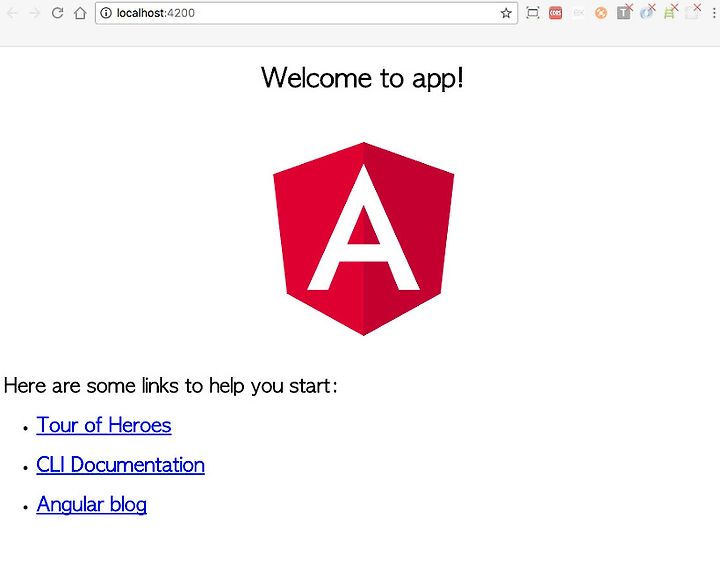The width and height of the screenshot is (720, 562).
Task: Open the green ladder extension icon
Action: coord(670,12)
